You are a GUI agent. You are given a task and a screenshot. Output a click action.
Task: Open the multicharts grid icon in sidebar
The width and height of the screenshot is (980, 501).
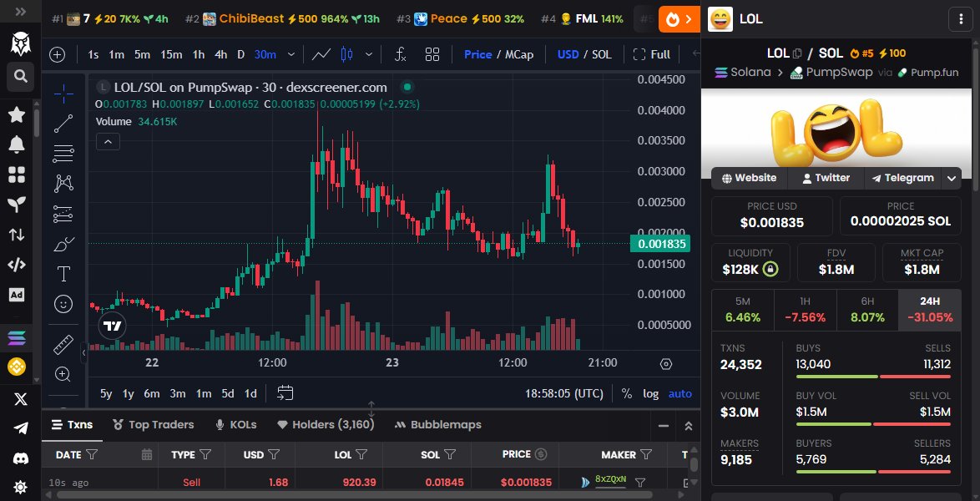(17, 175)
